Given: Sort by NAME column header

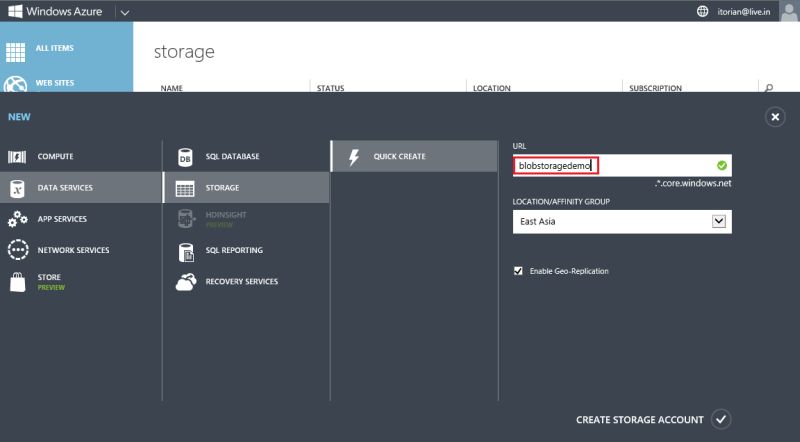Looking at the screenshot, I should [171, 88].
